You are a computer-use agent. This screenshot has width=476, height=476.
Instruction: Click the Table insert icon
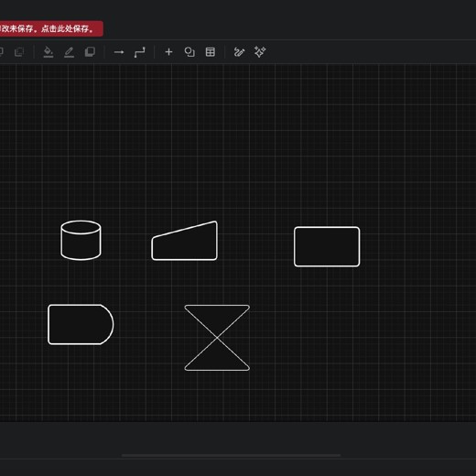pos(211,52)
